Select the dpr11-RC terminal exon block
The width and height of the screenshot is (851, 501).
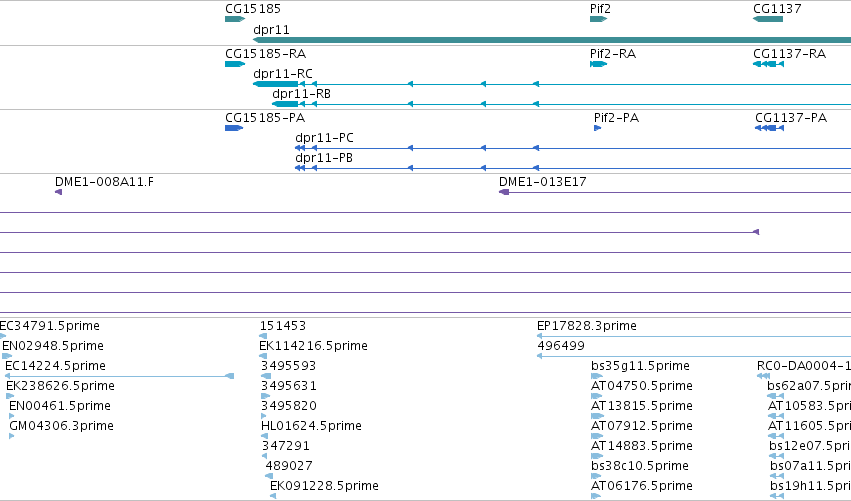(x=276, y=84)
